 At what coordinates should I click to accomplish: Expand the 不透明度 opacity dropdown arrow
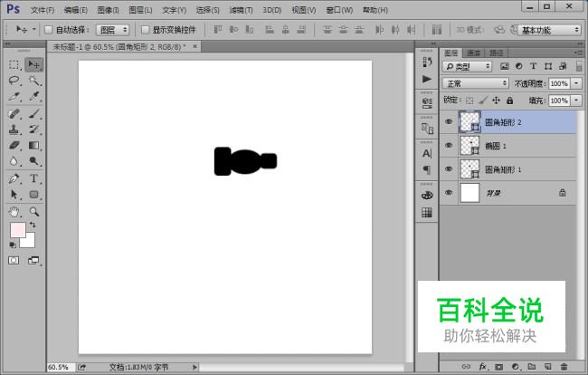(x=577, y=82)
